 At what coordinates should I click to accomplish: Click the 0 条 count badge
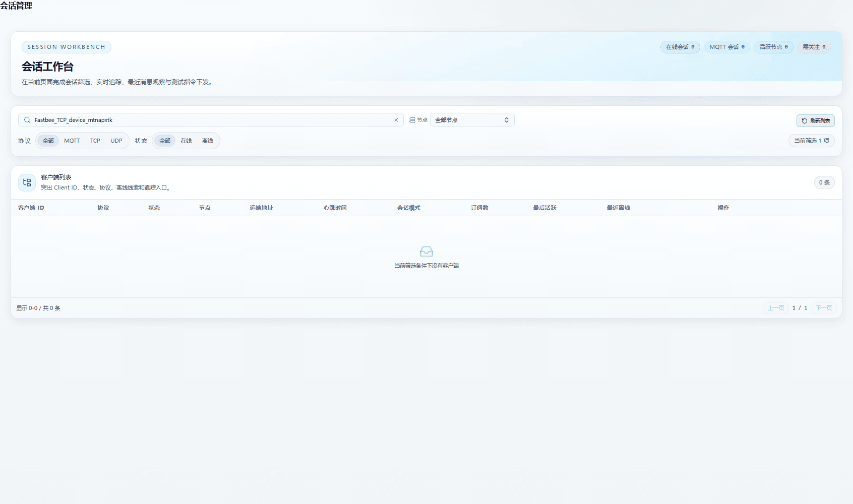point(824,182)
